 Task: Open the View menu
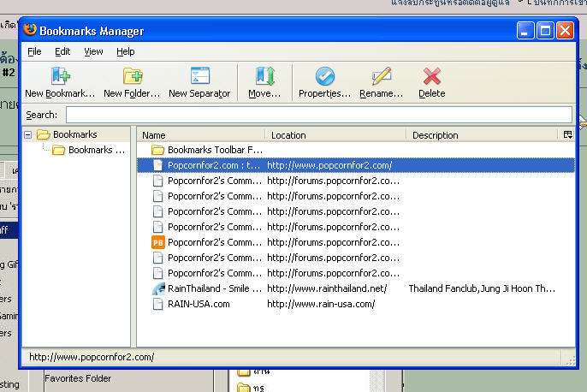(x=93, y=51)
